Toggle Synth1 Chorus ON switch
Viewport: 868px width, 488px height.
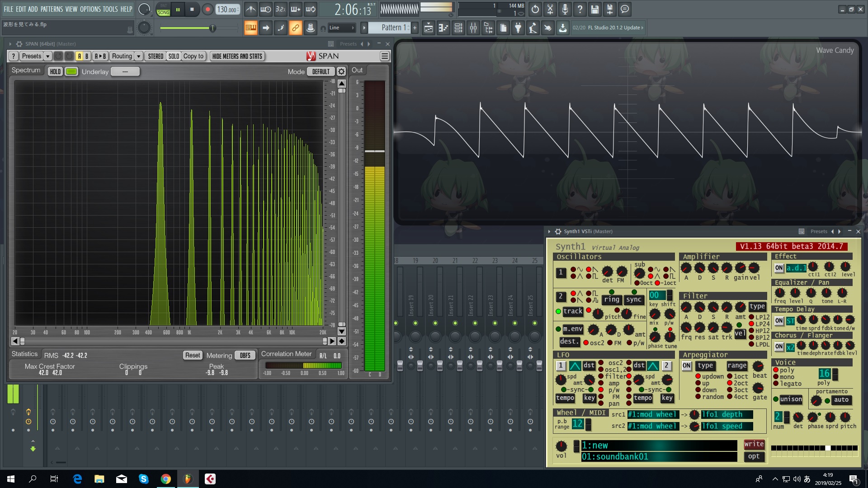(x=779, y=347)
